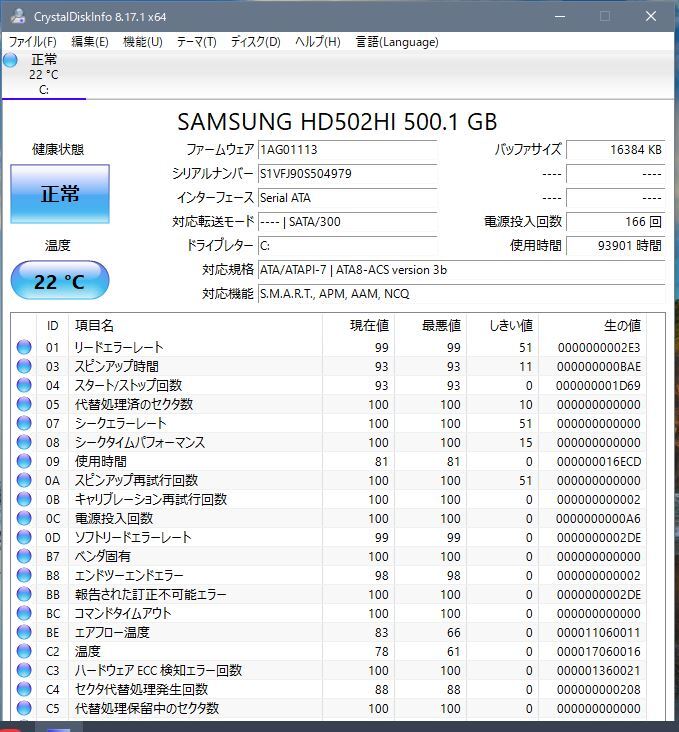Click the status icon for row B8 エンドツーエンドエラー

(x=24, y=575)
